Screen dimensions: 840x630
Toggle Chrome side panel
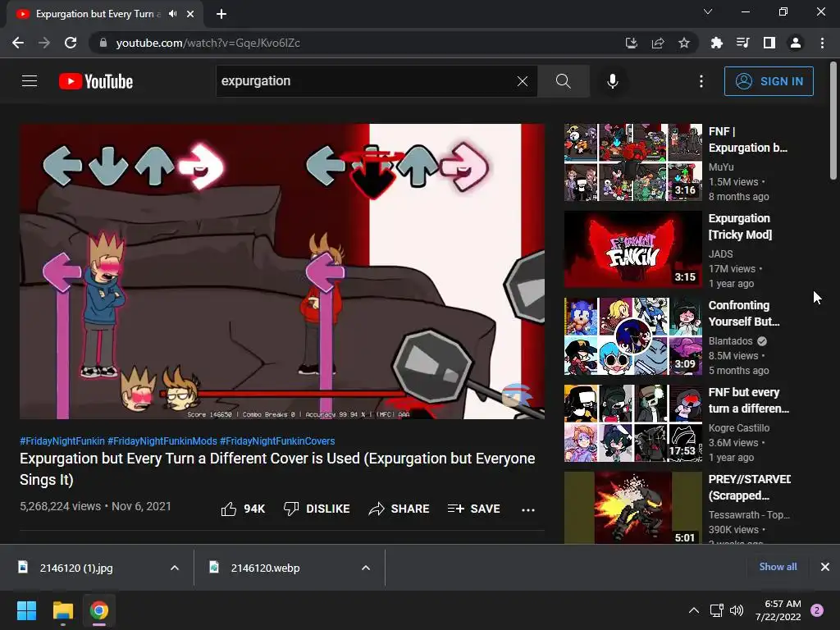click(x=769, y=43)
